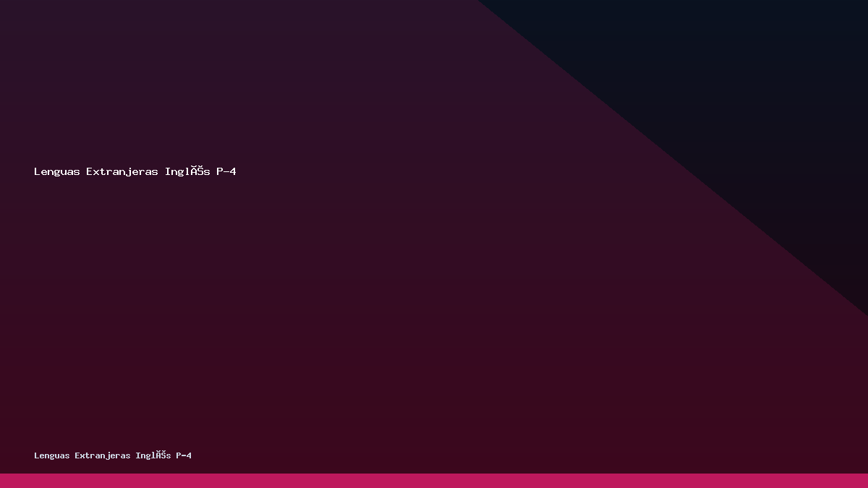Image resolution: width=868 pixels, height=488 pixels.
Task: Click the garbled word 'Inglés' in the footer caption
Action: point(153,455)
